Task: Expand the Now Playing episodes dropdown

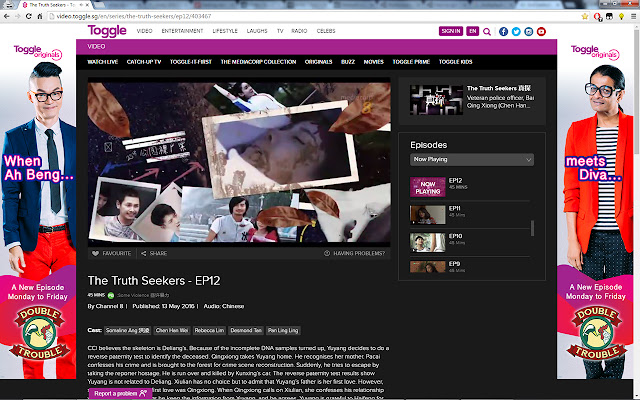Action: (472, 160)
